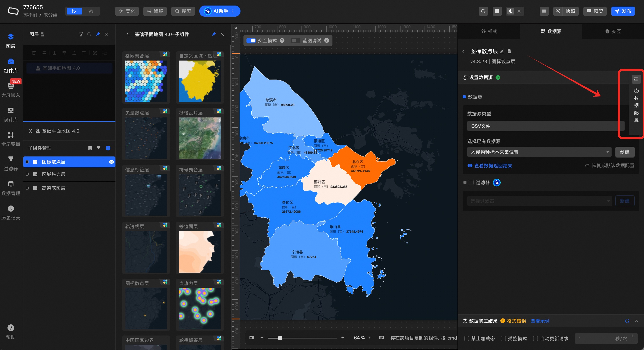Expand 数据源类型 CSV文件 selector
The height and width of the screenshot is (350, 644).
(x=545, y=126)
